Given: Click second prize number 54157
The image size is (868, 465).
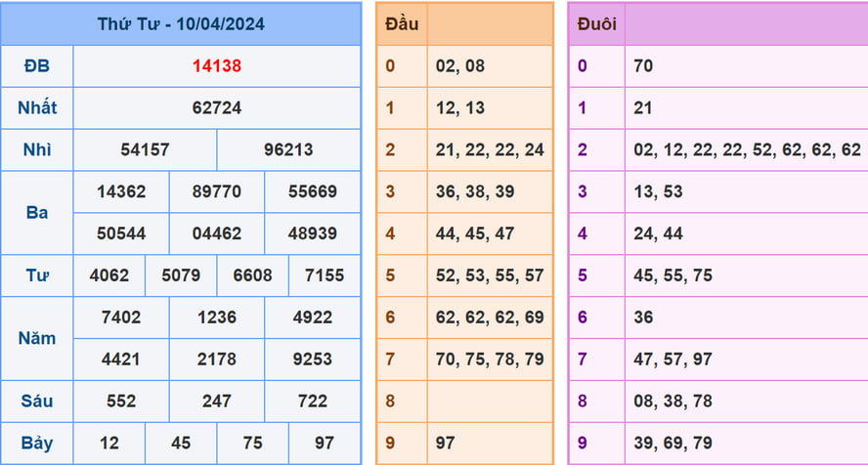Looking at the screenshot, I should [x=146, y=149].
